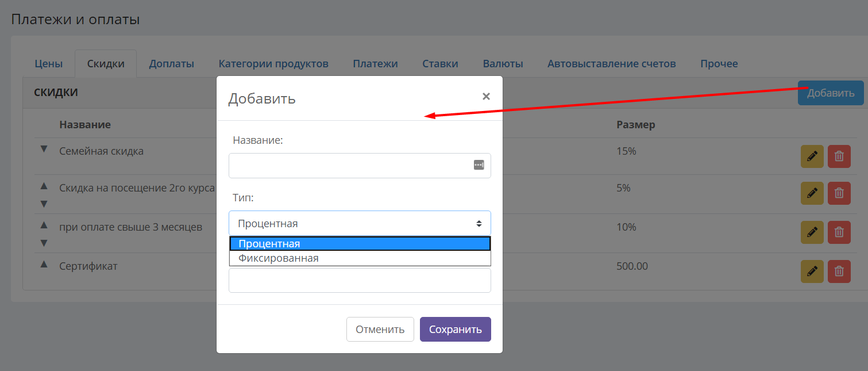Delete the Семейная скидка discount
This screenshot has width=868, height=371.
pos(839,156)
